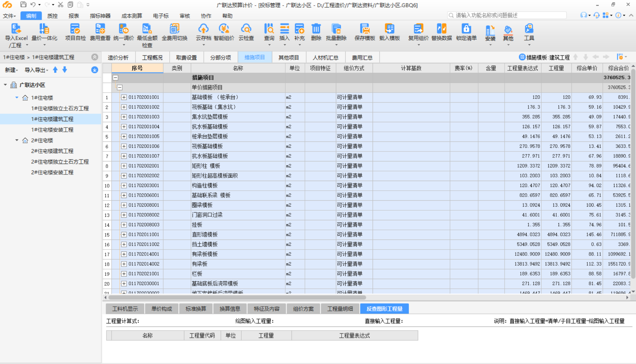Collapse the 单价措施项目 group
The height and width of the screenshot is (364, 636).
(120, 88)
